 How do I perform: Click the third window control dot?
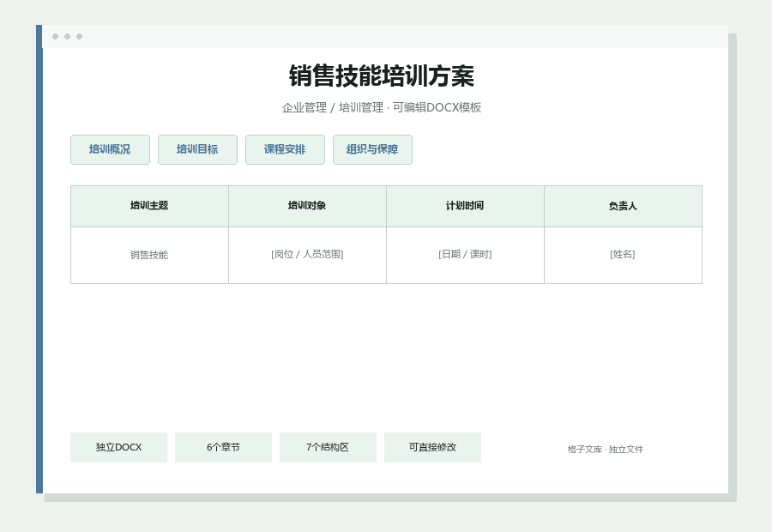pos(79,36)
